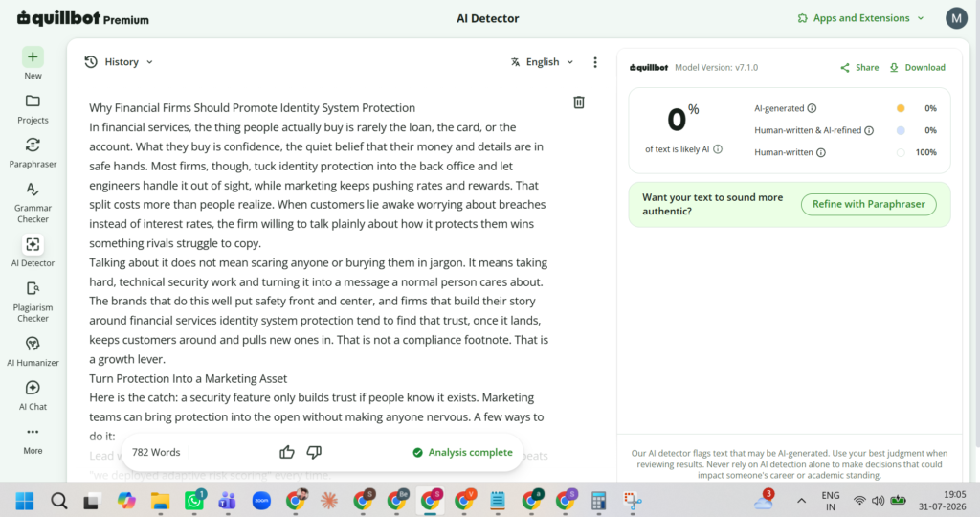Open the AI Humanizer tool
This screenshot has height=517, width=980.
33,351
